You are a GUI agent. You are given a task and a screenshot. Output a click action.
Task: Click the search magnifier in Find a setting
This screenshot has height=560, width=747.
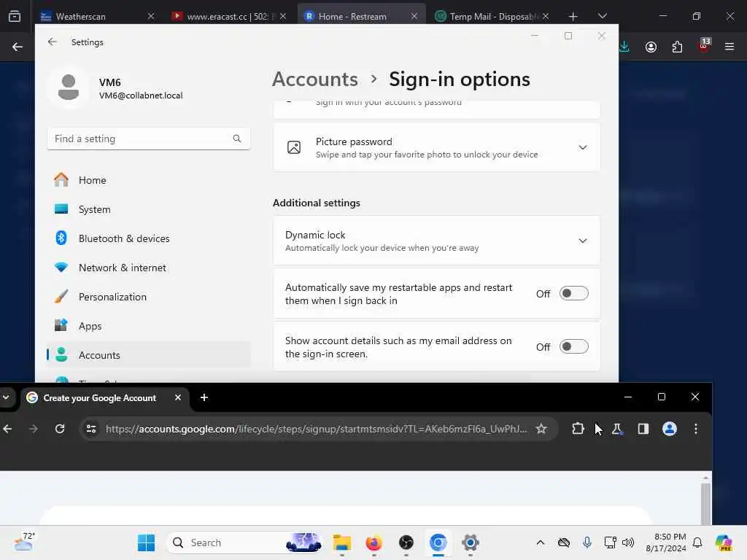[237, 139]
